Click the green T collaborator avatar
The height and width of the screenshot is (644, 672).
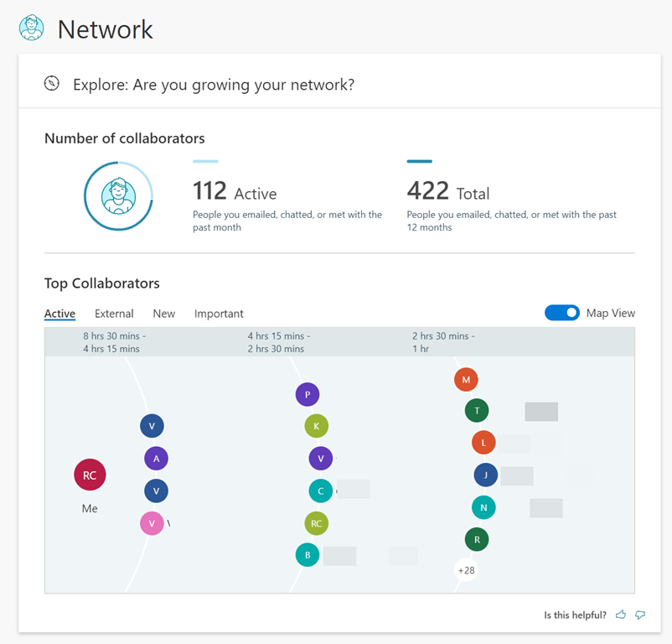click(x=477, y=410)
